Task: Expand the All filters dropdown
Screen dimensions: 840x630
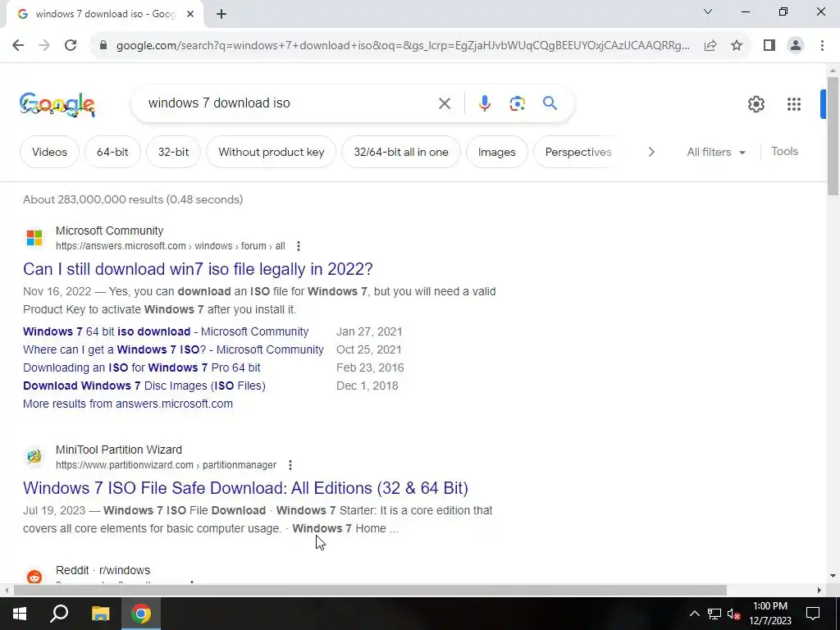Action: pyautogui.click(x=715, y=152)
